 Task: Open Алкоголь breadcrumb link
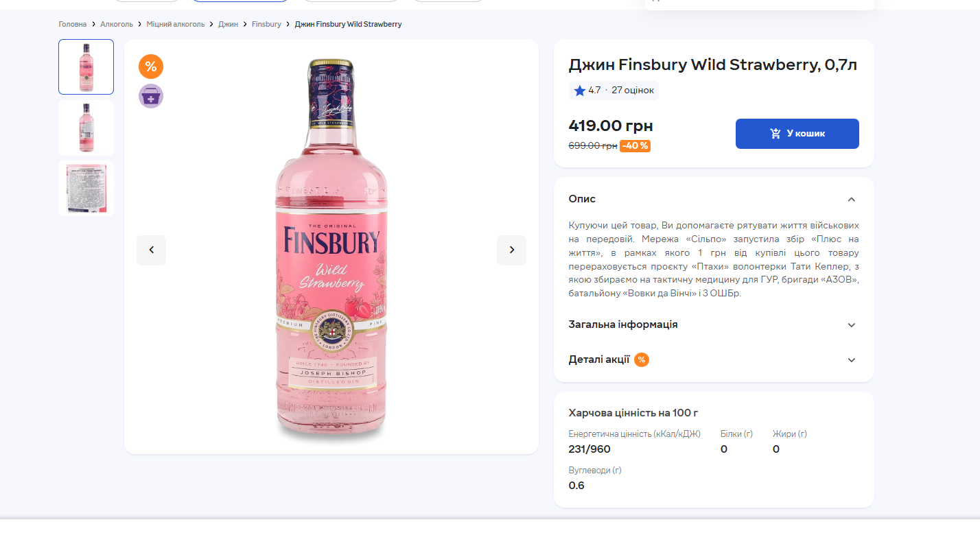tap(117, 24)
